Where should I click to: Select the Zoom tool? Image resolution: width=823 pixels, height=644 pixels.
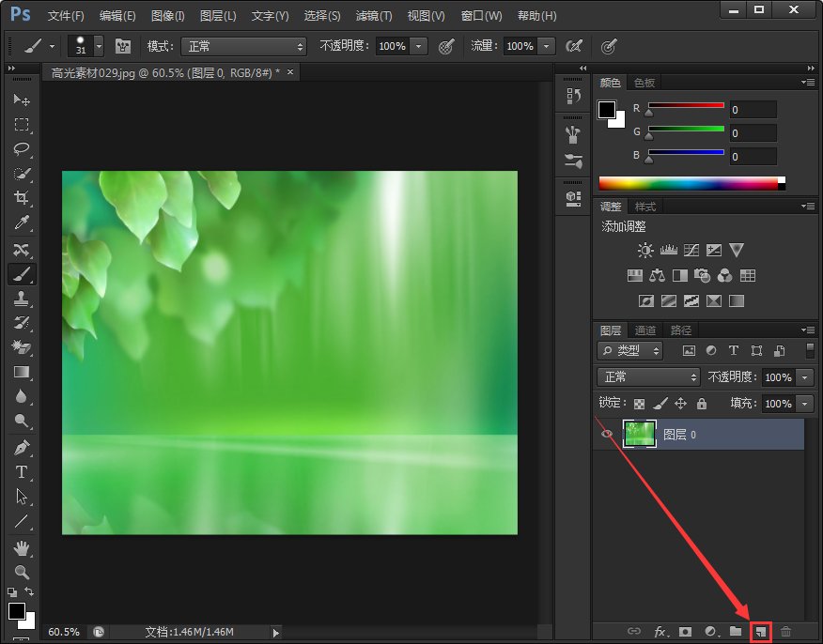tap(21, 572)
